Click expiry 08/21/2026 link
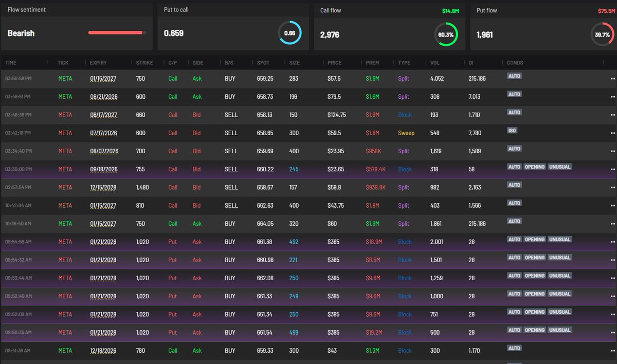This screenshot has width=617, height=364. pyautogui.click(x=104, y=97)
